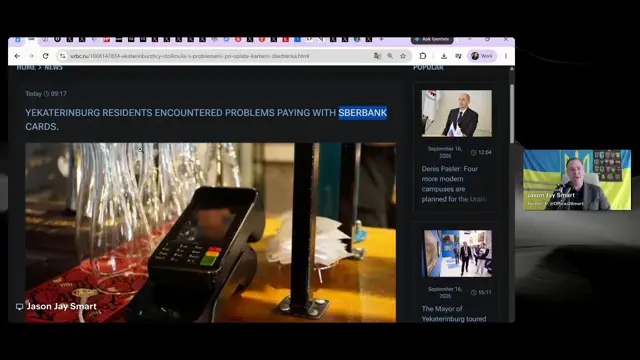640x360 pixels.
Task: Open the Extensions puzzle icon
Action: click(x=423, y=56)
